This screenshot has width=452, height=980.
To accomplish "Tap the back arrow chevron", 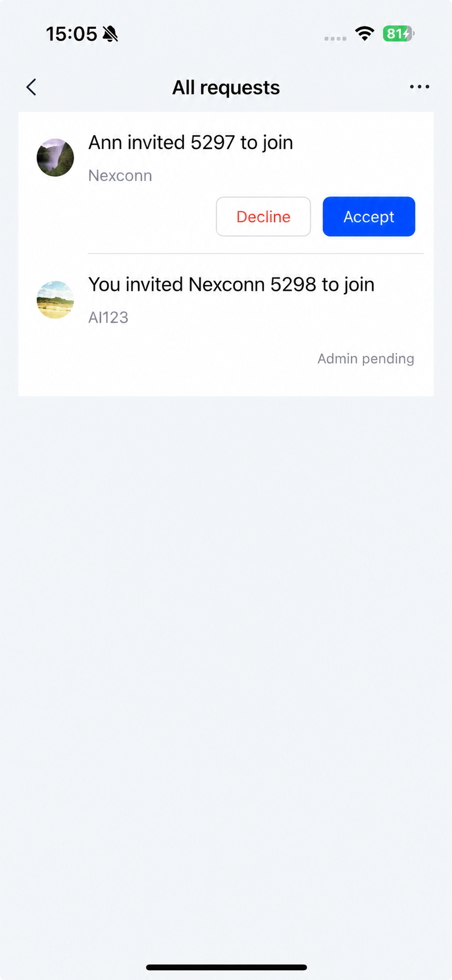I will pyautogui.click(x=32, y=87).
